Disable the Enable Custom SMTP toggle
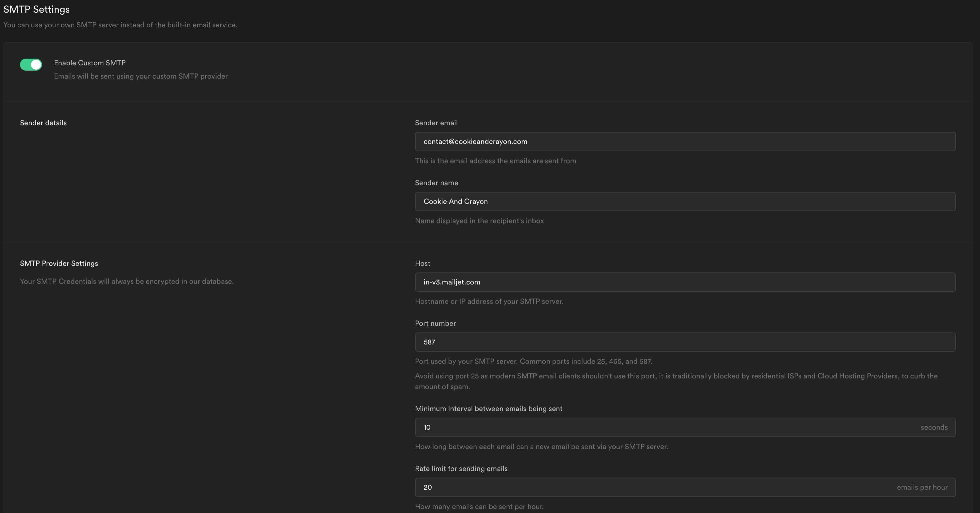 [x=31, y=64]
